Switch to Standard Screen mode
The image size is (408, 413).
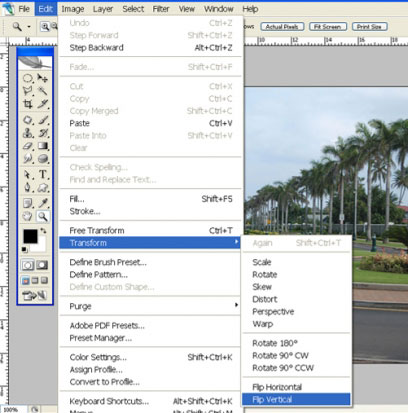click(x=26, y=281)
